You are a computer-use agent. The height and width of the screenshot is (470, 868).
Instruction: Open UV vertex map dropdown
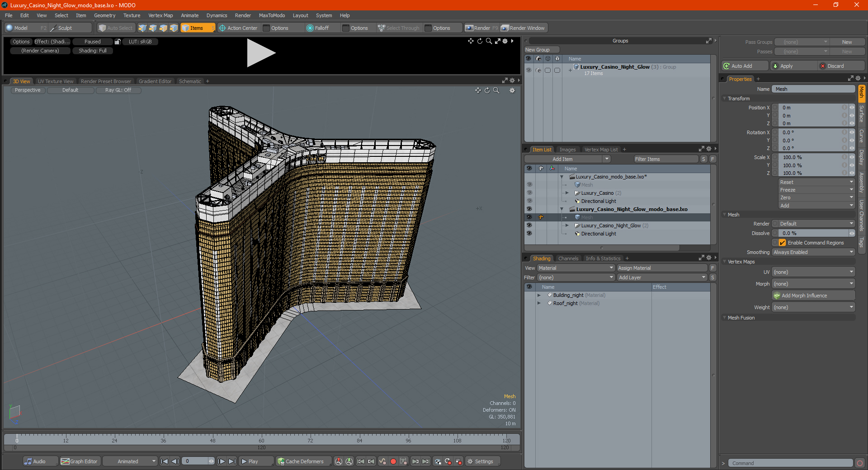point(813,272)
